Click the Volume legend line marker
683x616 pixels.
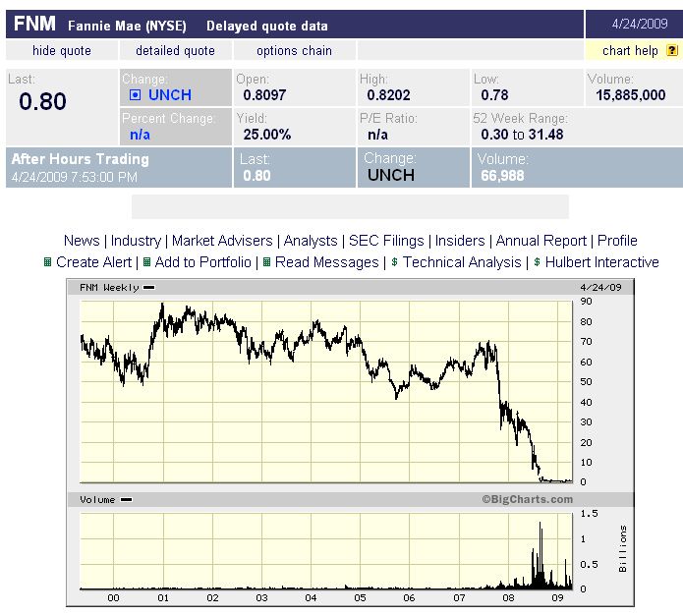(127, 500)
